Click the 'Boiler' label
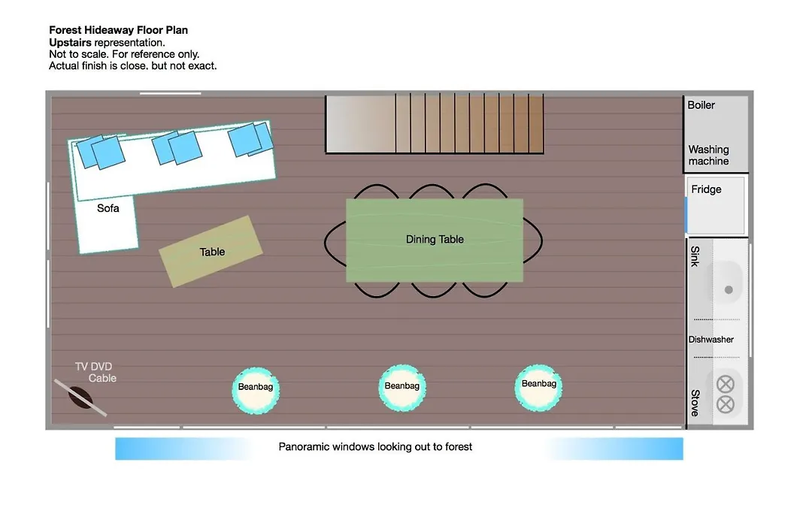Viewport: 812px width, 526px height. (701, 105)
